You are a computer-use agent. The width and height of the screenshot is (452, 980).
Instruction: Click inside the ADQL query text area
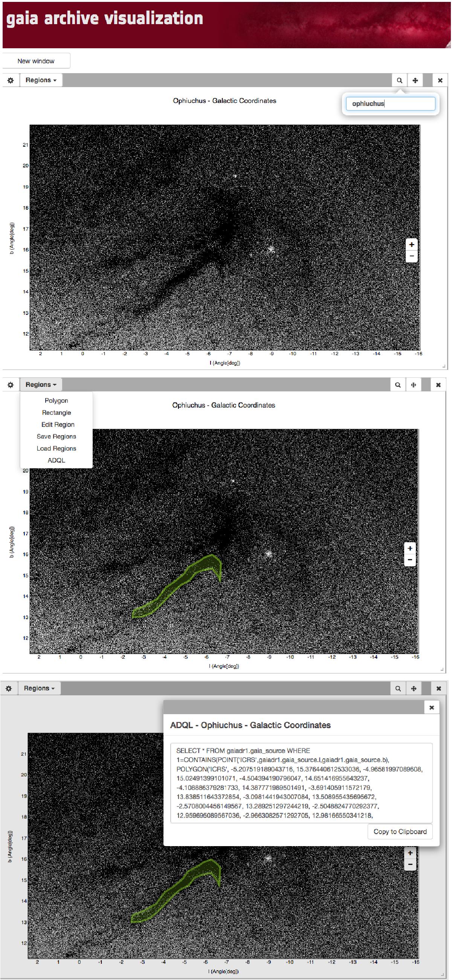301,783
